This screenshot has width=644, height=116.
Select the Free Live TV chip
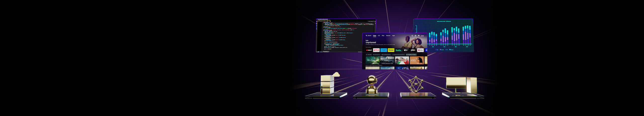[x=376, y=54]
